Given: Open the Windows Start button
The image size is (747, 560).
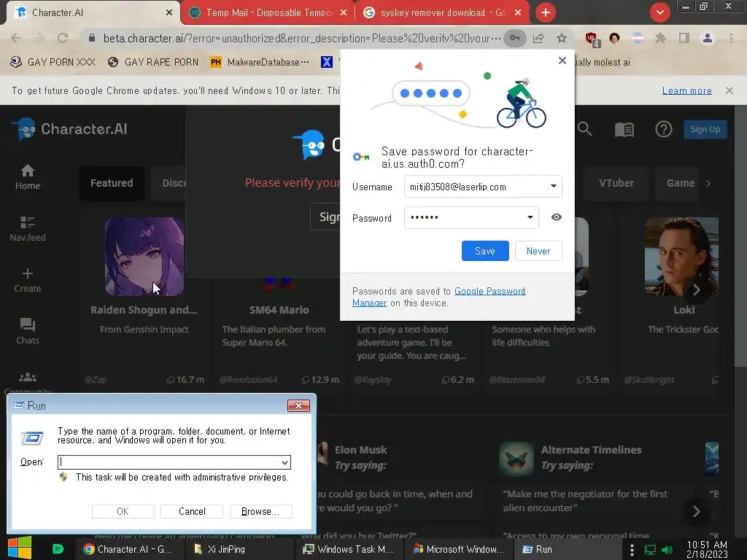Looking at the screenshot, I should click(x=20, y=548).
